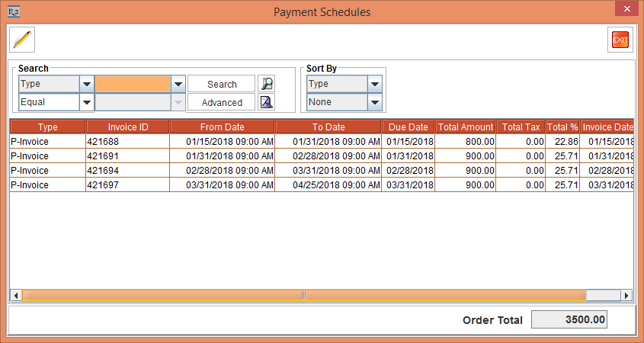Sort by Invoice ID column header
Image resolution: width=644 pixels, height=343 pixels.
pos(127,127)
